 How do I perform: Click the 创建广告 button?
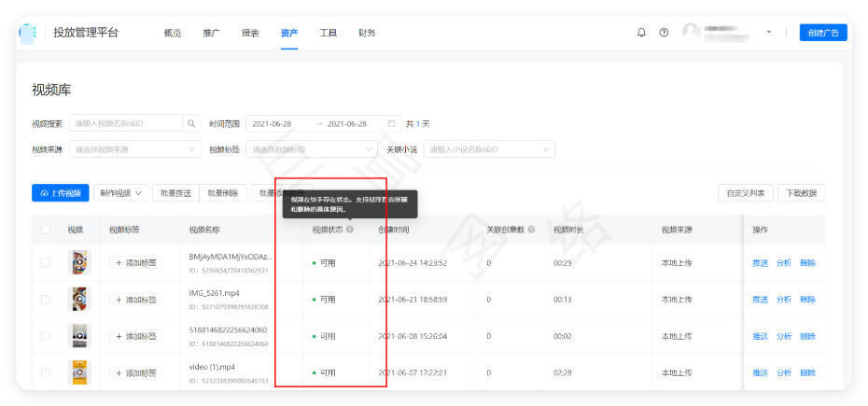823,33
